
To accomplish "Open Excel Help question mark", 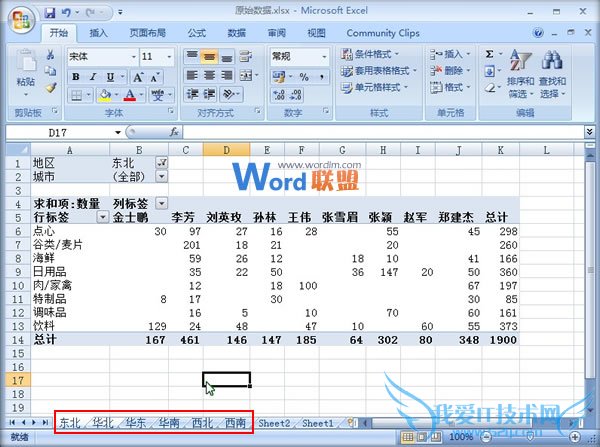I will tap(538, 33).
